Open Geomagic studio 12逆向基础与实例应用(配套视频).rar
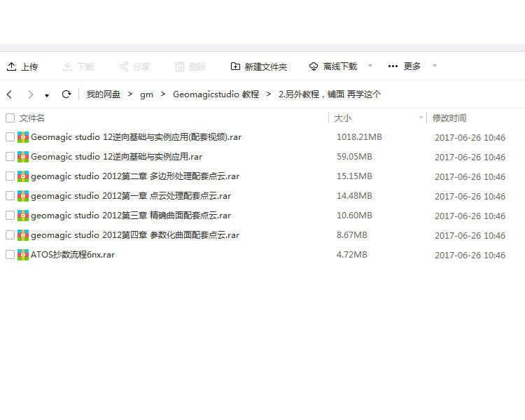This screenshot has height=420, width=525. click(x=136, y=137)
